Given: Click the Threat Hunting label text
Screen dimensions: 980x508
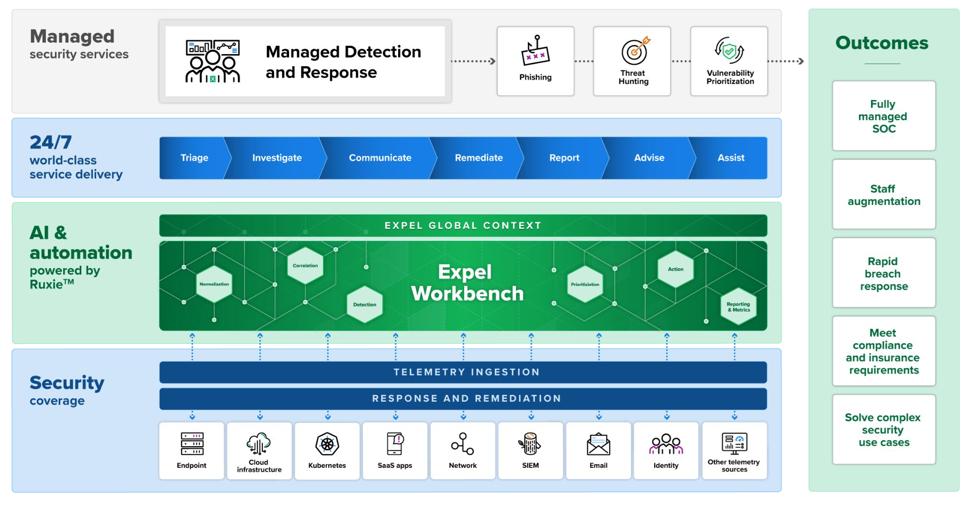Looking at the screenshot, I should tap(633, 77).
